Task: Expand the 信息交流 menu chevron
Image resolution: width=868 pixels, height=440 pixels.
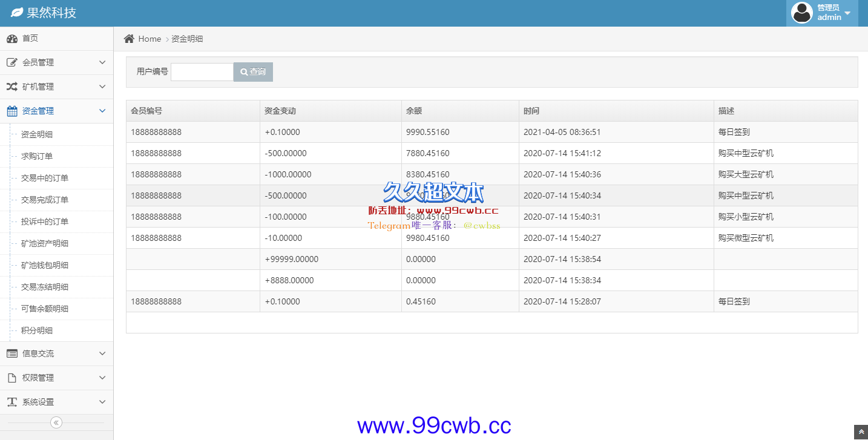Action: [102, 353]
